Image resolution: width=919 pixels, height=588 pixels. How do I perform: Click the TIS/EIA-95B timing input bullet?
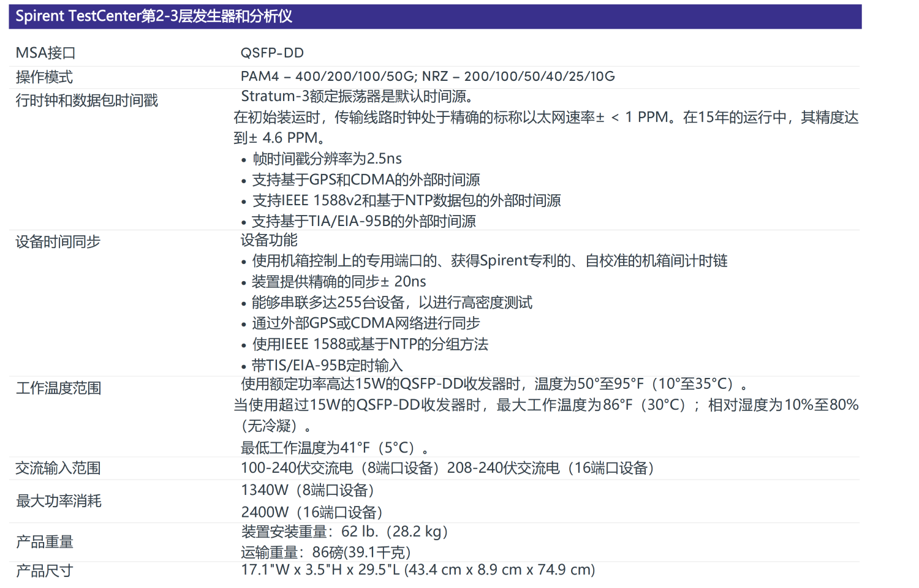(x=327, y=366)
